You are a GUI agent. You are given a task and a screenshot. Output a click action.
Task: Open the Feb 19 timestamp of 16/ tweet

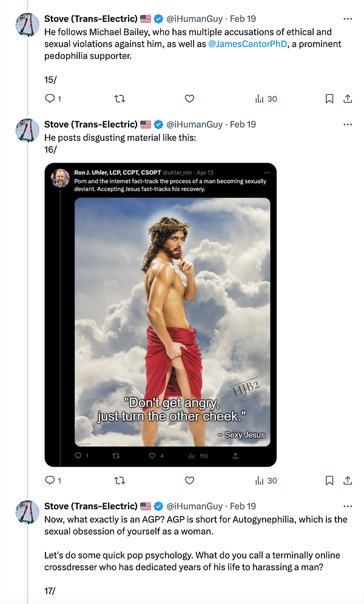pos(243,124)
